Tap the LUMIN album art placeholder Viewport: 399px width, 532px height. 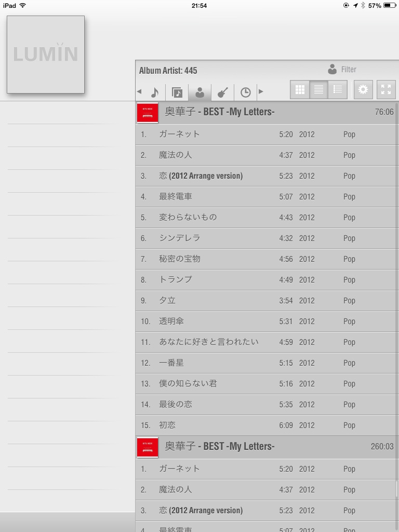pos(46,54)
